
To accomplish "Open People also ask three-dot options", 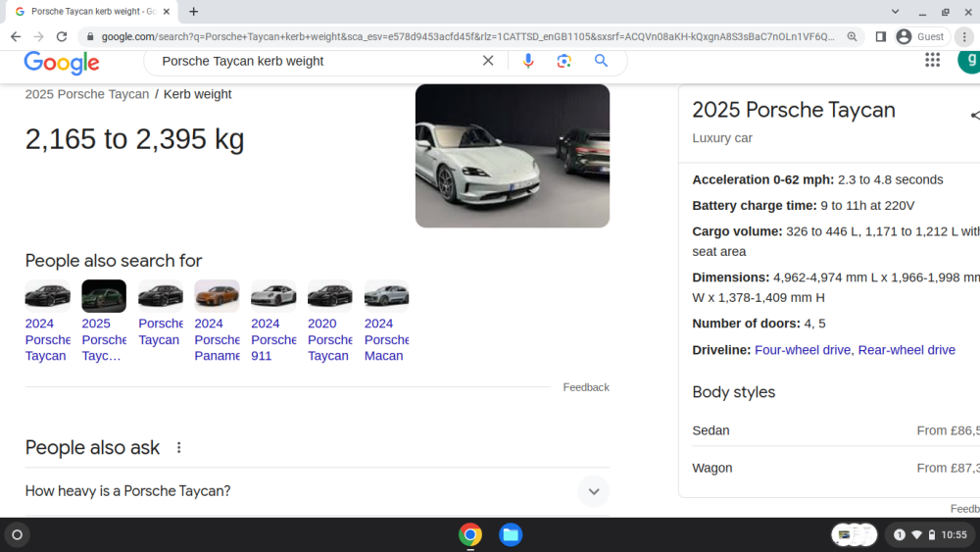I will tap(178, 448).
